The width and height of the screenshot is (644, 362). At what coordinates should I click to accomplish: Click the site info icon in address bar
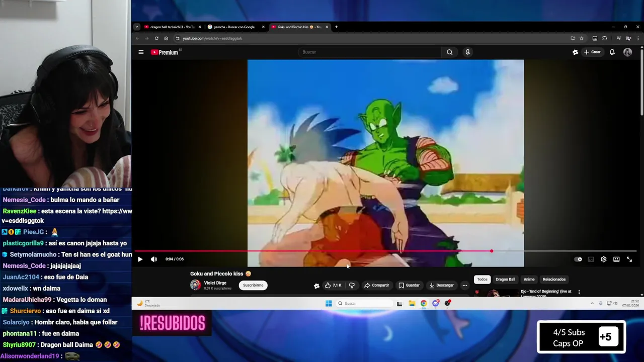(x=178, y=38)
